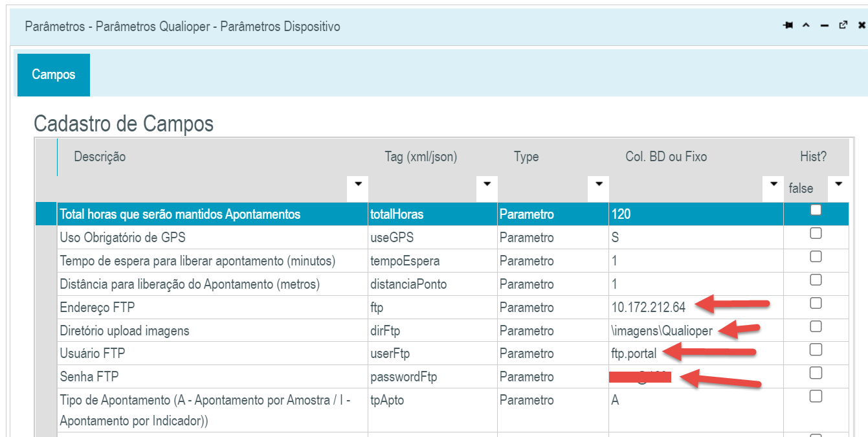Click the 10.172.212.64 FTP address cell

tap(648, 308)
